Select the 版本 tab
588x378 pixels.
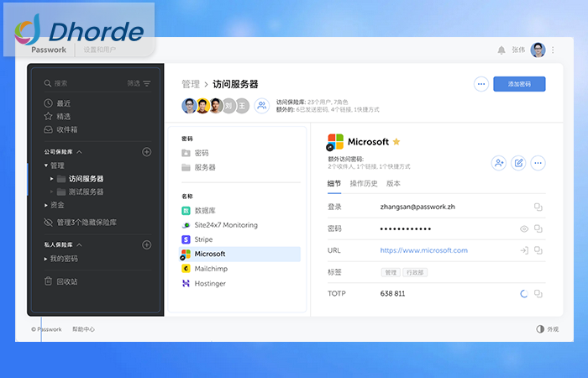coord(393,184)
